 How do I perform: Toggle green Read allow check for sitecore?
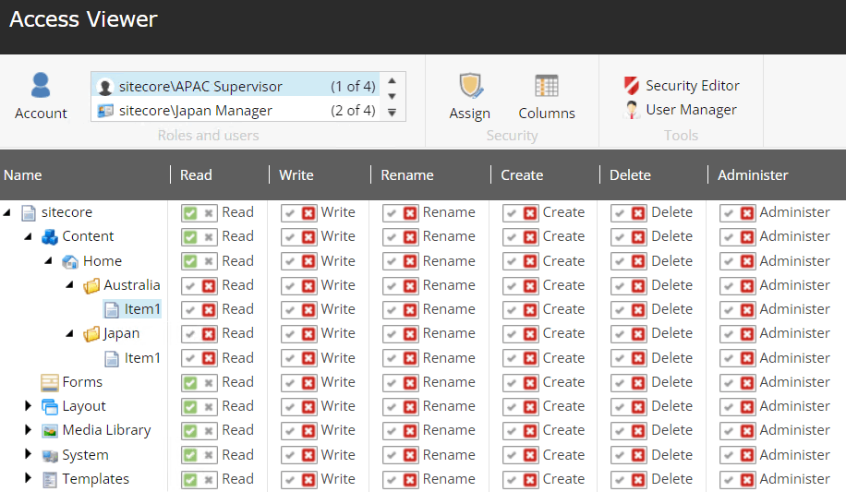click(190, 213)
